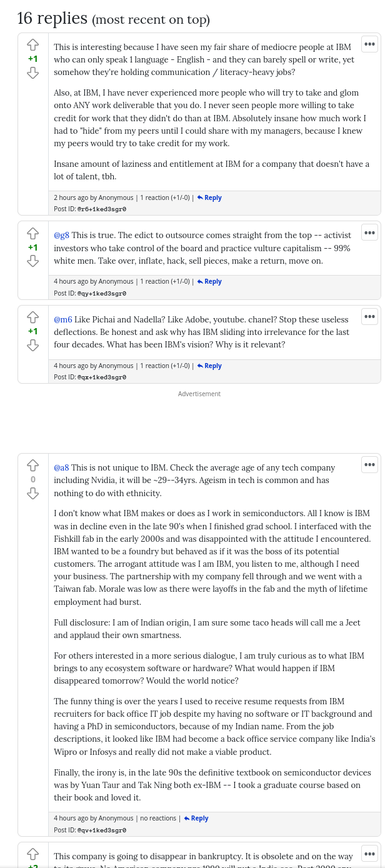Downvote the comment mentioning activist investors
385x868 pixels.
pos(32,261)
